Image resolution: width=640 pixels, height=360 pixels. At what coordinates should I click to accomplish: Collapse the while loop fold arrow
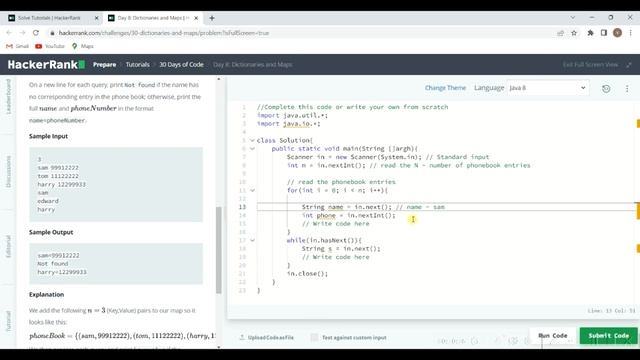pyautogui.click(x=252, y=240)
